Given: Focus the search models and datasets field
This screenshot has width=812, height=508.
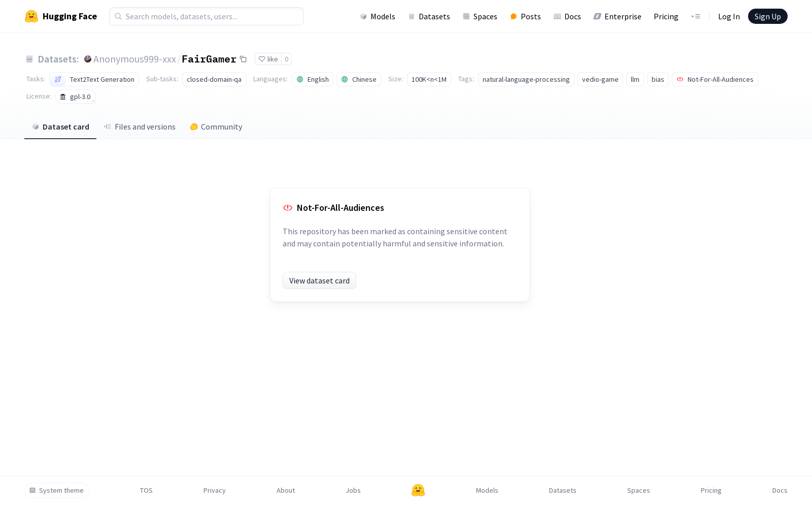Looking at the screenshot, I should [x=207, y=16].
